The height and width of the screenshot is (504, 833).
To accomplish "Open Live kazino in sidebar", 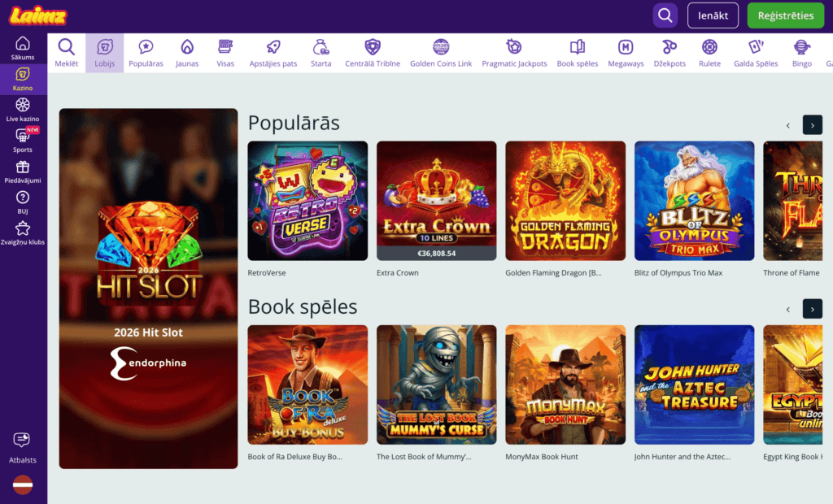I will [23, 110].
